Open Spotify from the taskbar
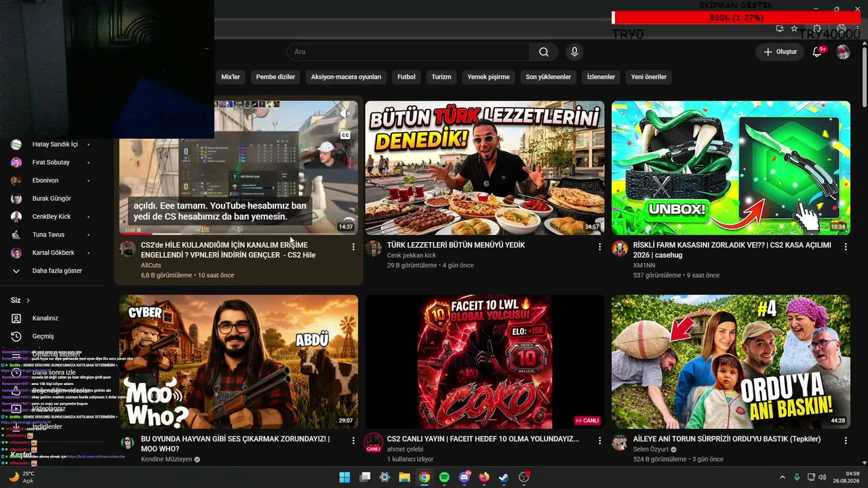 444,477
